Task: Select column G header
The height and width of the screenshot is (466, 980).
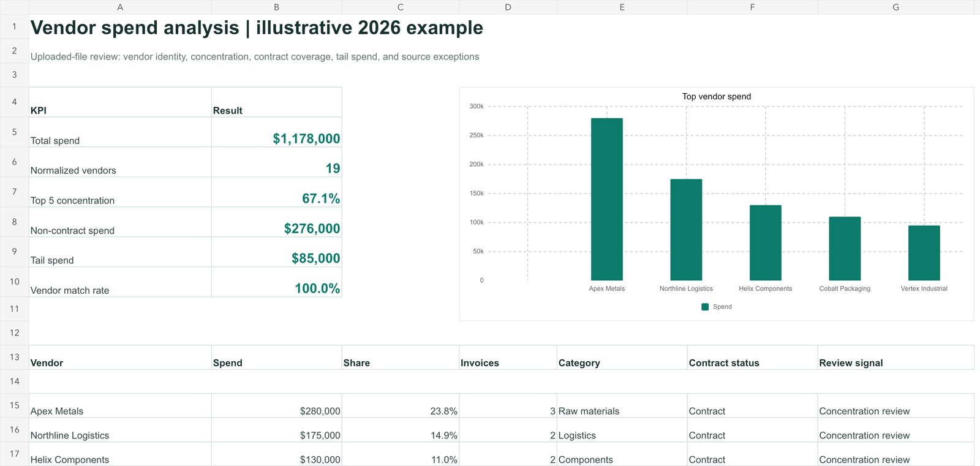Action: 895,7
